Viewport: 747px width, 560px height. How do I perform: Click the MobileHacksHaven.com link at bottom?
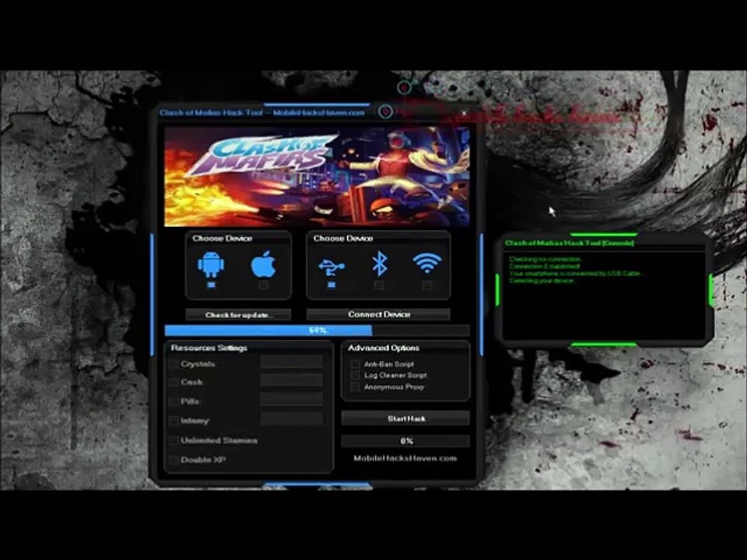tap(405, 458)
